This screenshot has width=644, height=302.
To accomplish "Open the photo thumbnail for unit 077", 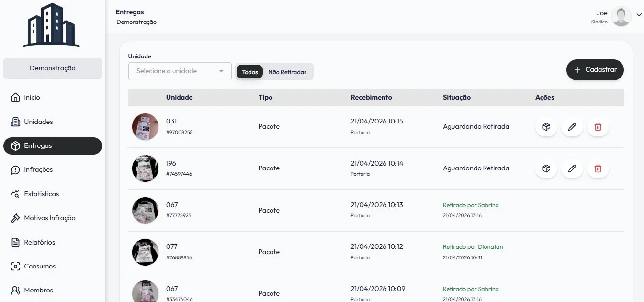I will (x=145, y=252).
